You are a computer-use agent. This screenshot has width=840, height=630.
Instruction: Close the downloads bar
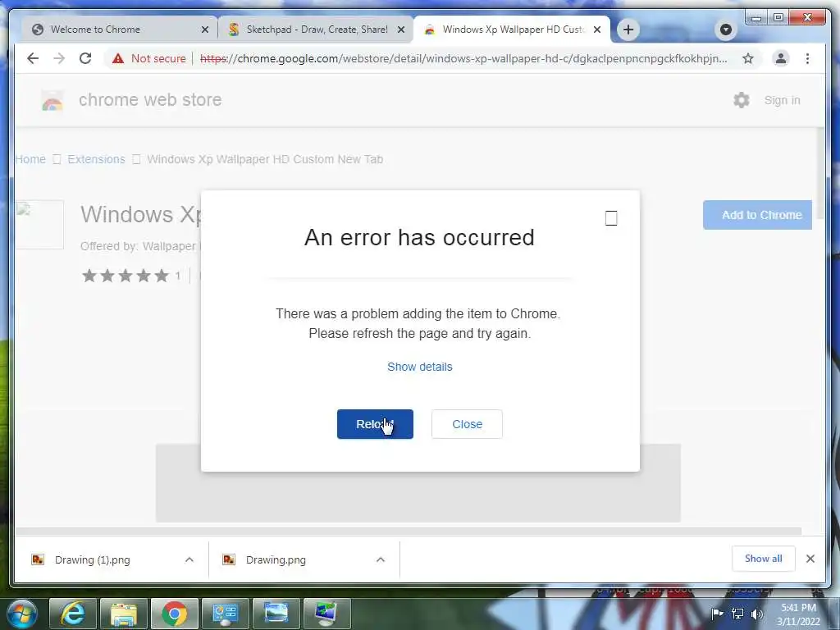(810, 559)
